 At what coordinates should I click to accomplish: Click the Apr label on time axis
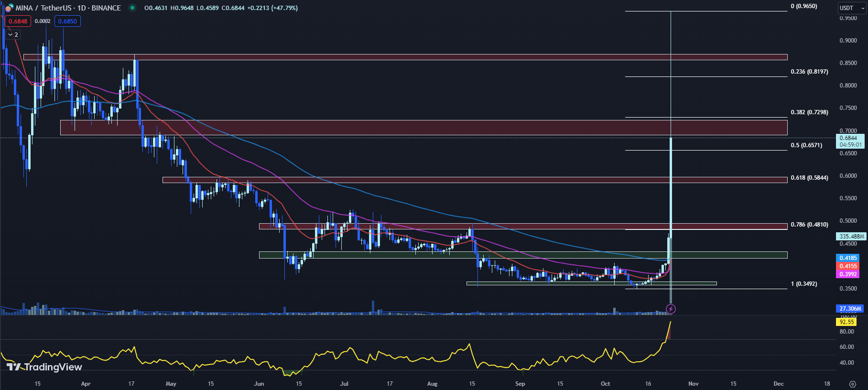pos(86,384)
